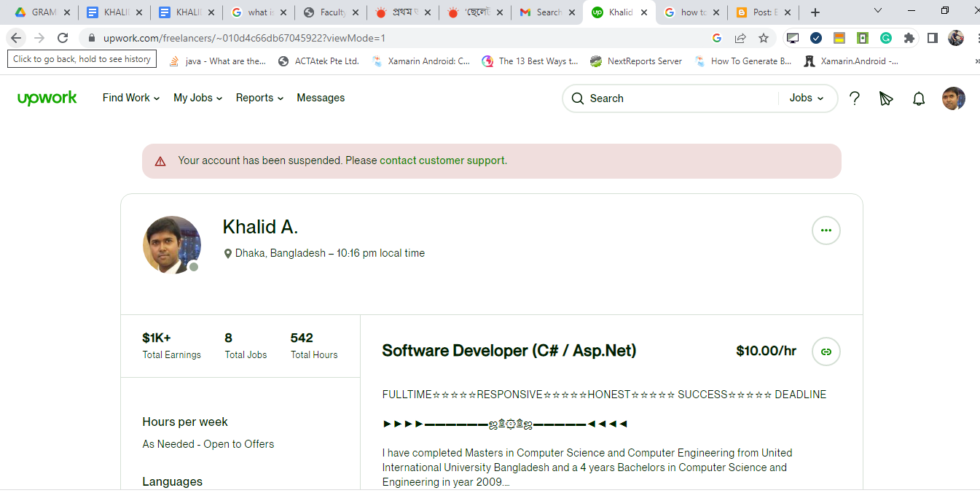The width and height of the screenshot is (980, 493).
Task: Copy profile link with chain icon
Action: (826, 352)
